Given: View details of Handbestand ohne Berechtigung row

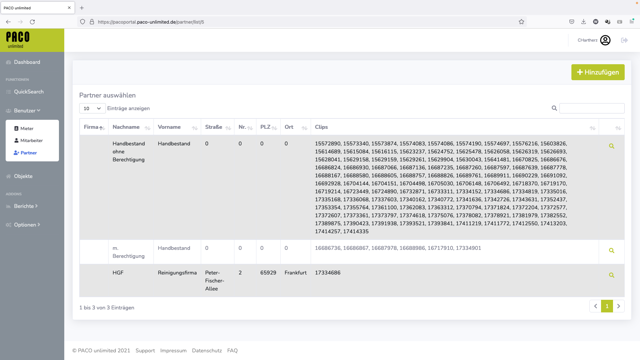Looking at the screenshot, I should pos(611,146).
